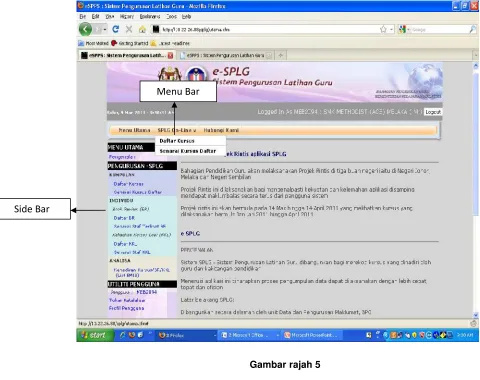Click the scrollbar down arrow
This screenshot has width=480, height=380.
[x=476, y=315]
